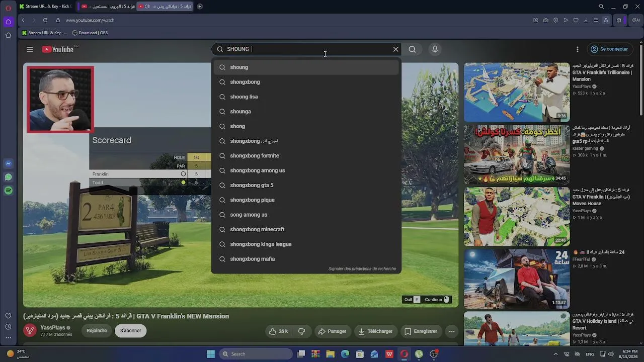Choose the suggestion "shongxbong pique"
This screenshot has width=644, height=362.
306,200
